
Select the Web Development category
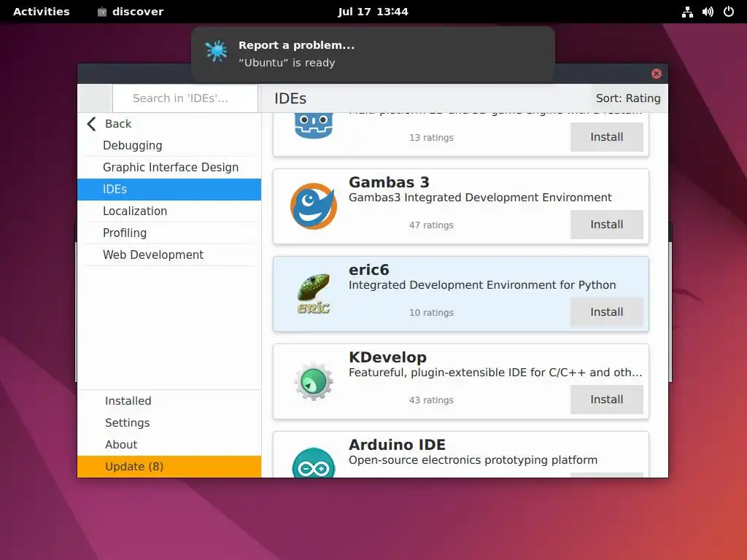169,255
